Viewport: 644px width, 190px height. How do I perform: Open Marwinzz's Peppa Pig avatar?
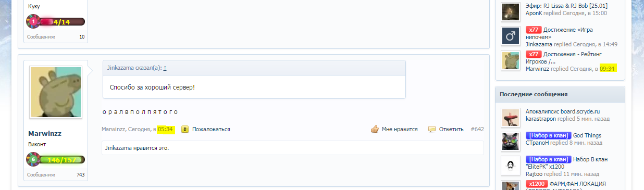pyautogui.click(x=56, y=92)
